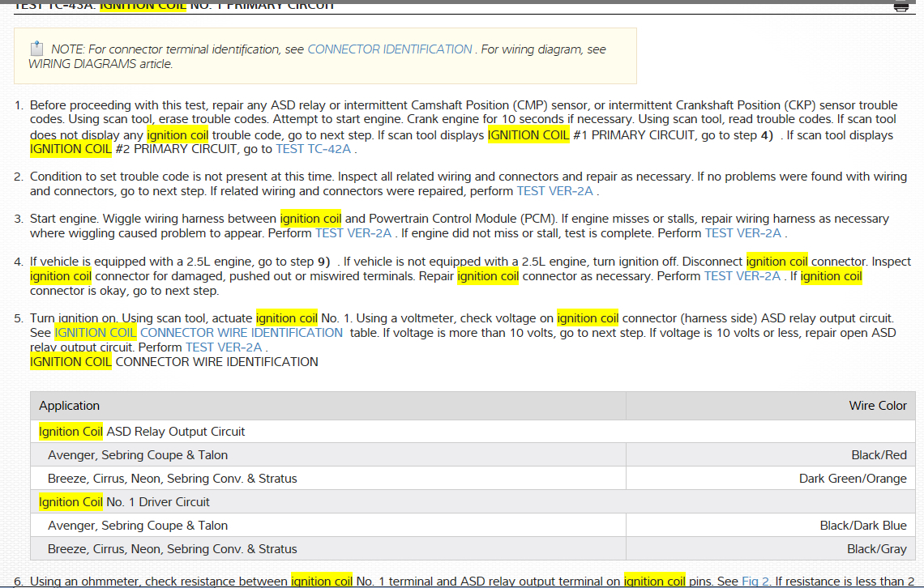The width and height of the screenshot is (924, 588).
Task: Open IGNITION COIL CONNECTOR WIRE IDENTIFICATION link
Action: [x=199, y=333]
